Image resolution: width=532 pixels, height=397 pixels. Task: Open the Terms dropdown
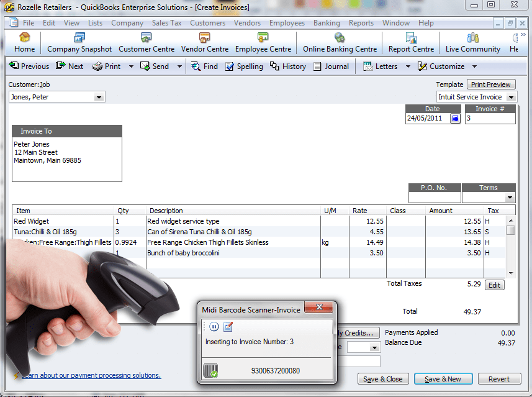(509, 198)
